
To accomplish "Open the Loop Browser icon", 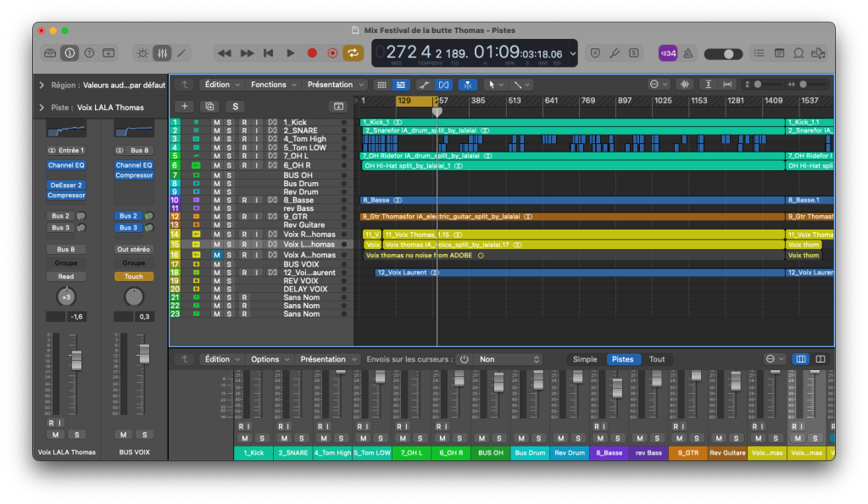I will (798, 53).
